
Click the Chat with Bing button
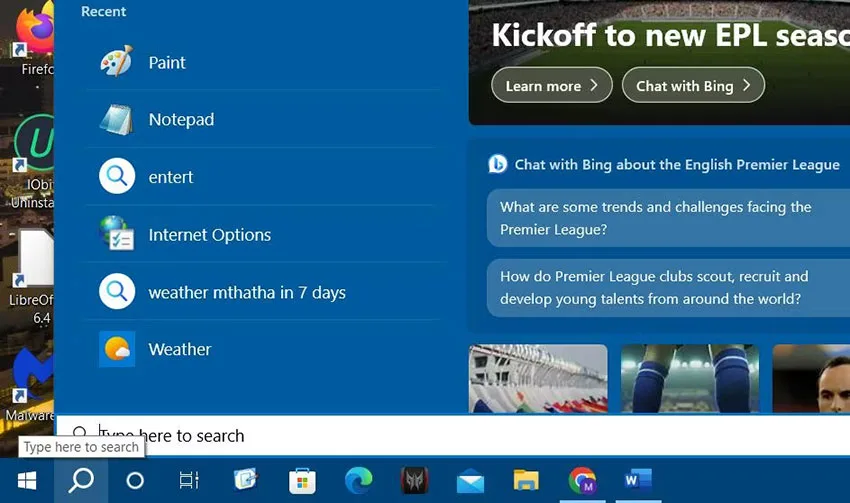693,85
